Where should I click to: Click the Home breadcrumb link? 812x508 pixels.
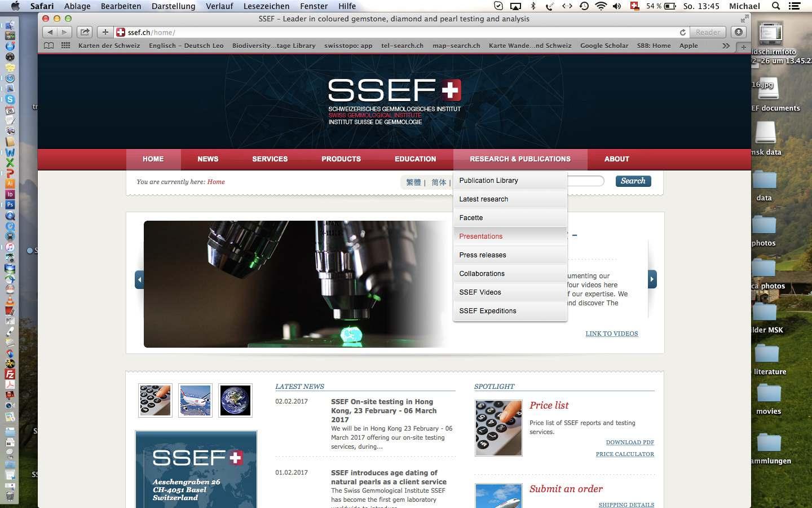(216, 182)
